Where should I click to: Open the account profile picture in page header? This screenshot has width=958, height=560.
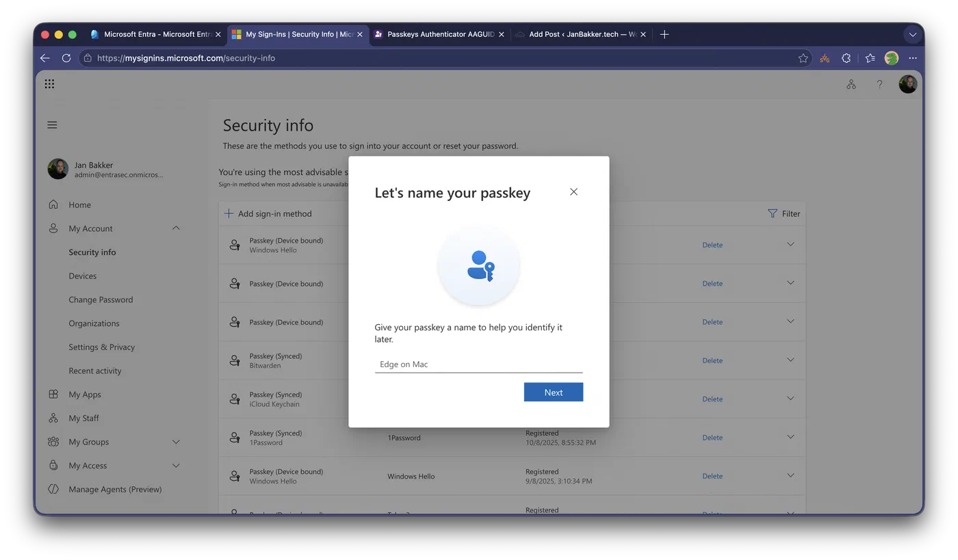[908, 84]
